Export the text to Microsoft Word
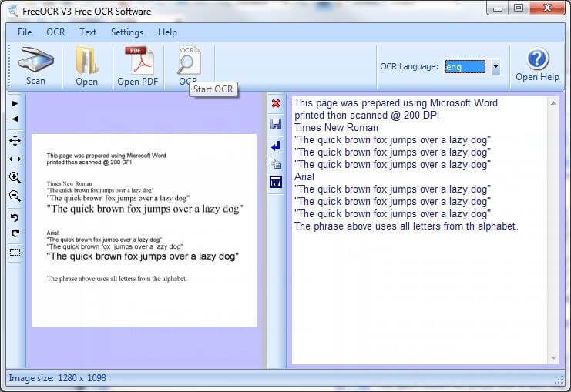This screenshot has width=571, height=392. pos(276,182)
